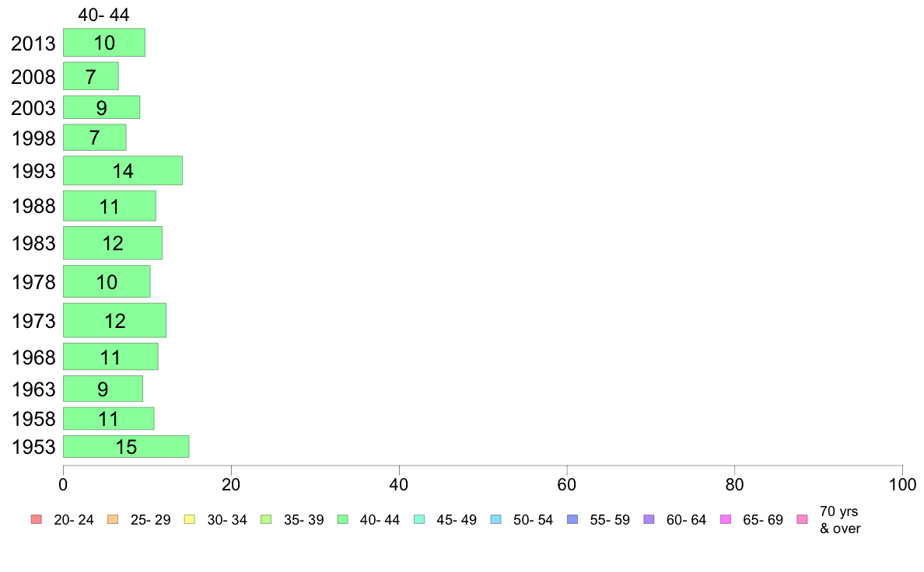Select the 2008 bar showing 7

pyautogui.click(x=91, y=76)
